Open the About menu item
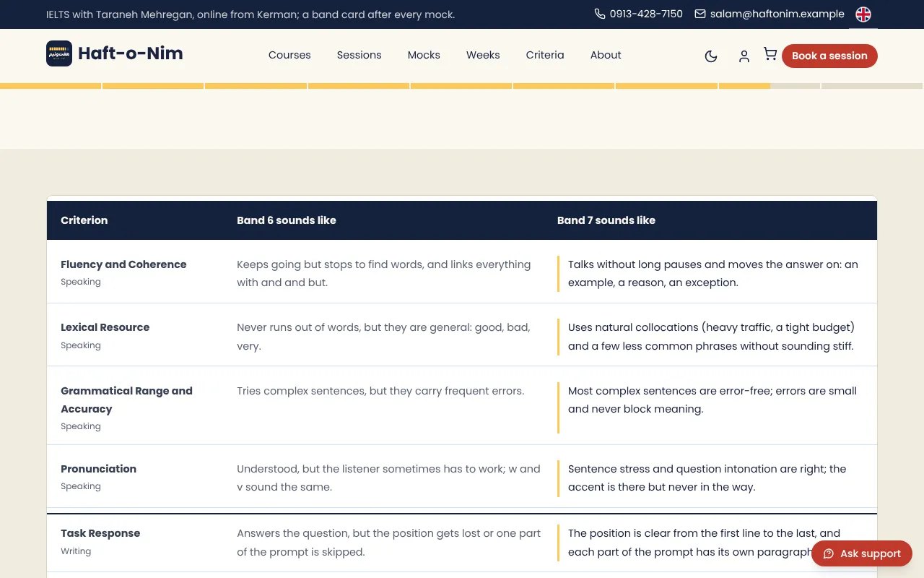The height and width of the screenshot is (578, 924). pyautogui.click(x=606, y=55)
